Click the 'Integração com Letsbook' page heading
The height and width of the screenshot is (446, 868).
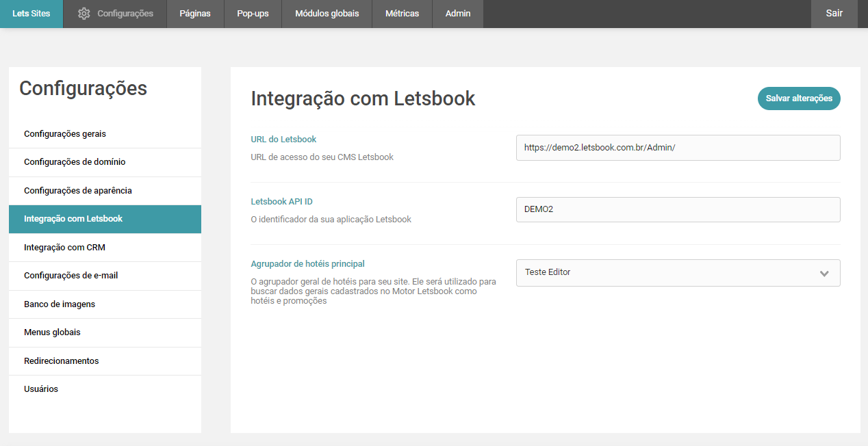click(363, 99)
